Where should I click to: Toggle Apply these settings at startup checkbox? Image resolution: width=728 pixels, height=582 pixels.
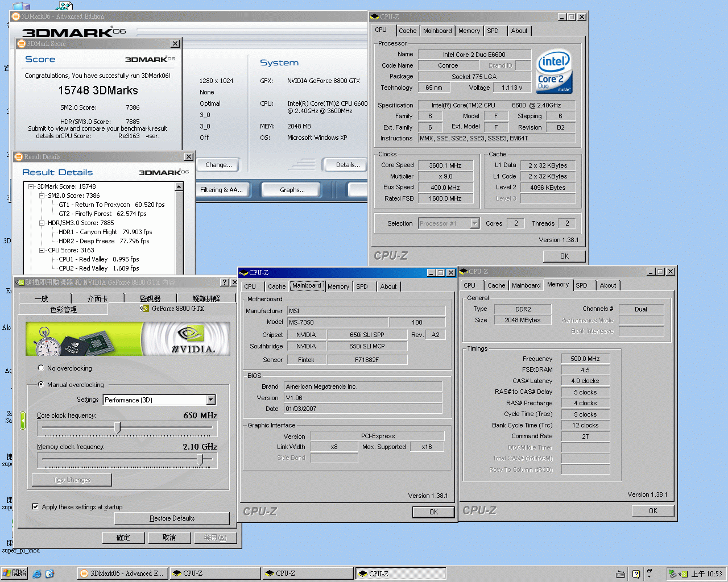point(35,507)
